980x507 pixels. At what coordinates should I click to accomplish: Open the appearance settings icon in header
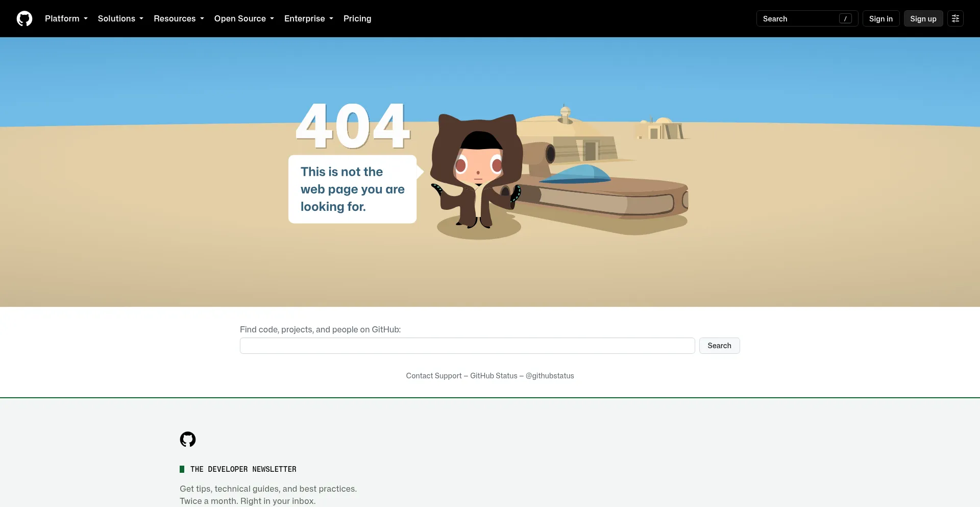tap(955, 18)
